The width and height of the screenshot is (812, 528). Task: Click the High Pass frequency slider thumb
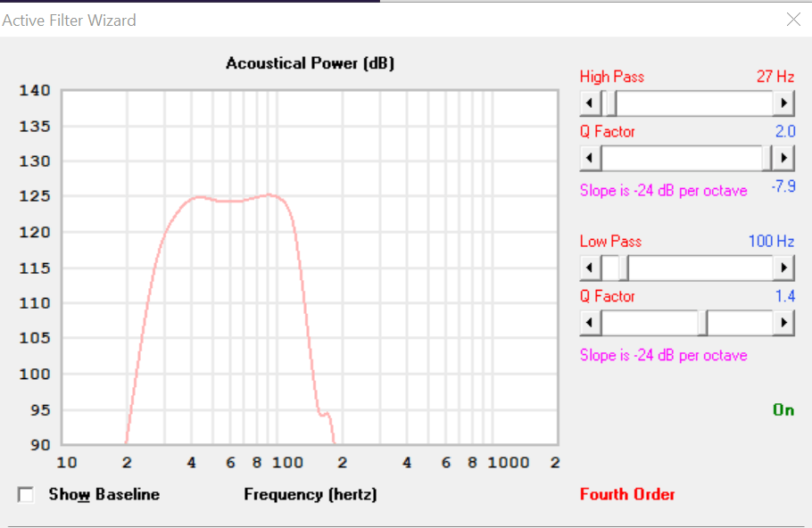pos(611,103)
